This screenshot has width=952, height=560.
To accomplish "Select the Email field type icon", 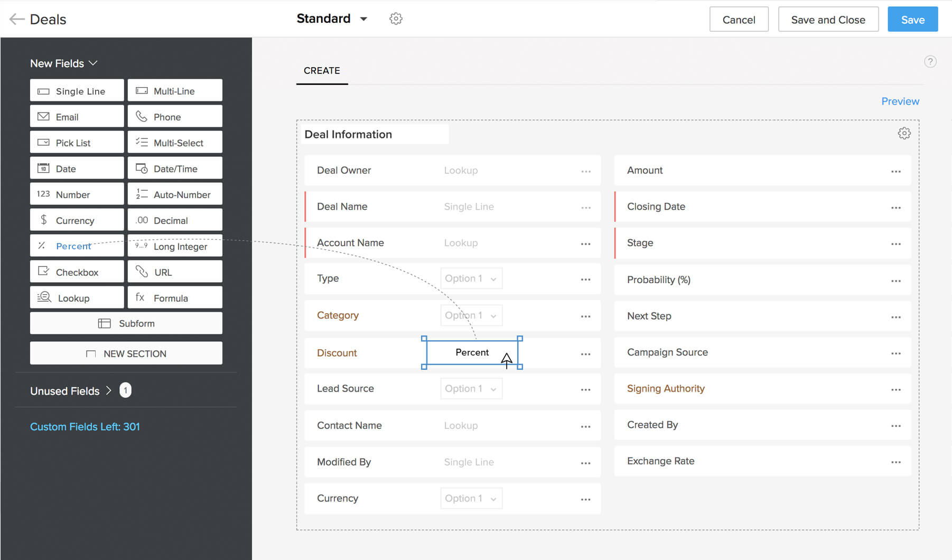I will point(44,116).
